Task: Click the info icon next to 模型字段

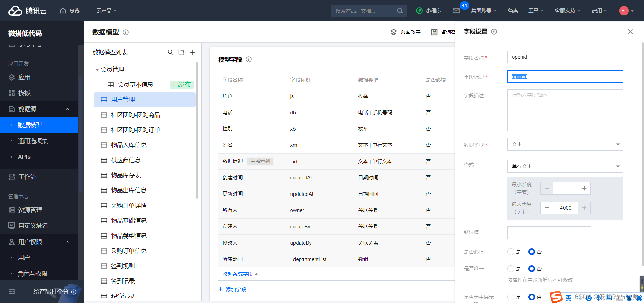Action: pos(248,60)
